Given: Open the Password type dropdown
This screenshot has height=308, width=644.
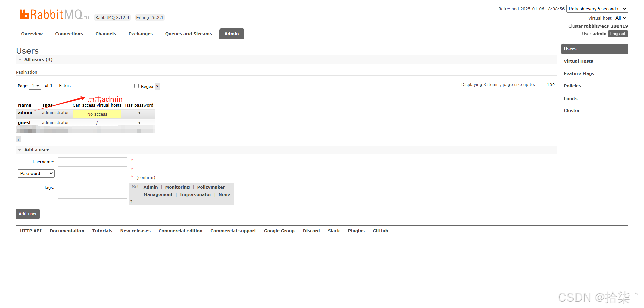Looking at the screenshot, I should pyautogui.click(x=36, y=173).
